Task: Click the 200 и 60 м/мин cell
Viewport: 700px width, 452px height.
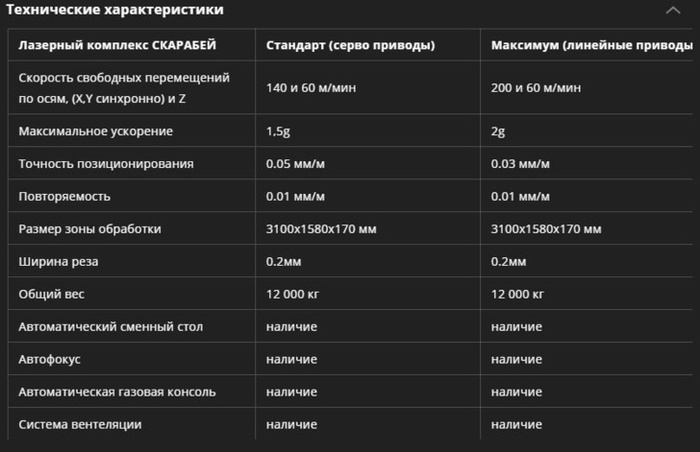Action: [x=537, y=88]
